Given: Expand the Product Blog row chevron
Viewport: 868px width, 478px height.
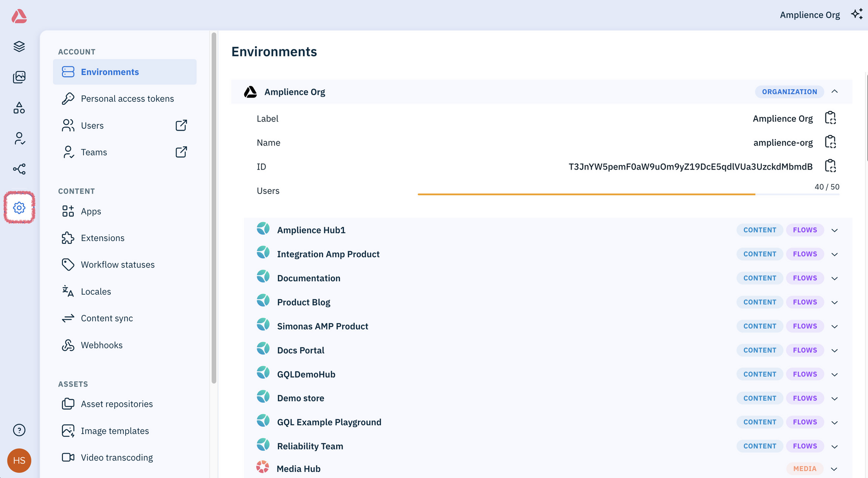Looking at the screenshot, I should point(835,302).
